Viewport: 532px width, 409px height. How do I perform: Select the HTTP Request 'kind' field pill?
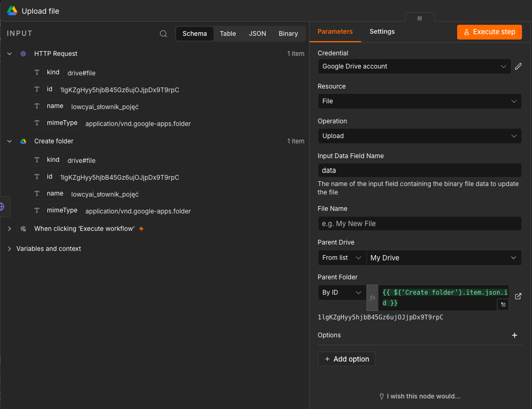pyautogui.click(x=46, y=72)
